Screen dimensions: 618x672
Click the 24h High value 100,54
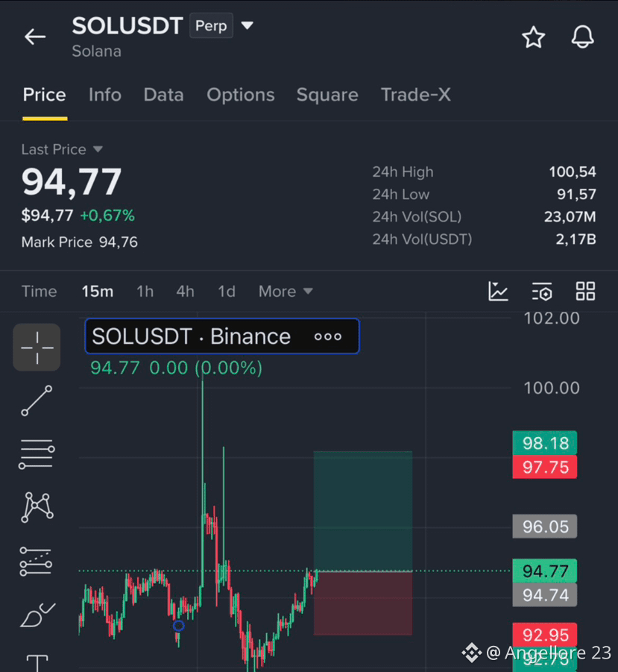click(x=573, y=172)
